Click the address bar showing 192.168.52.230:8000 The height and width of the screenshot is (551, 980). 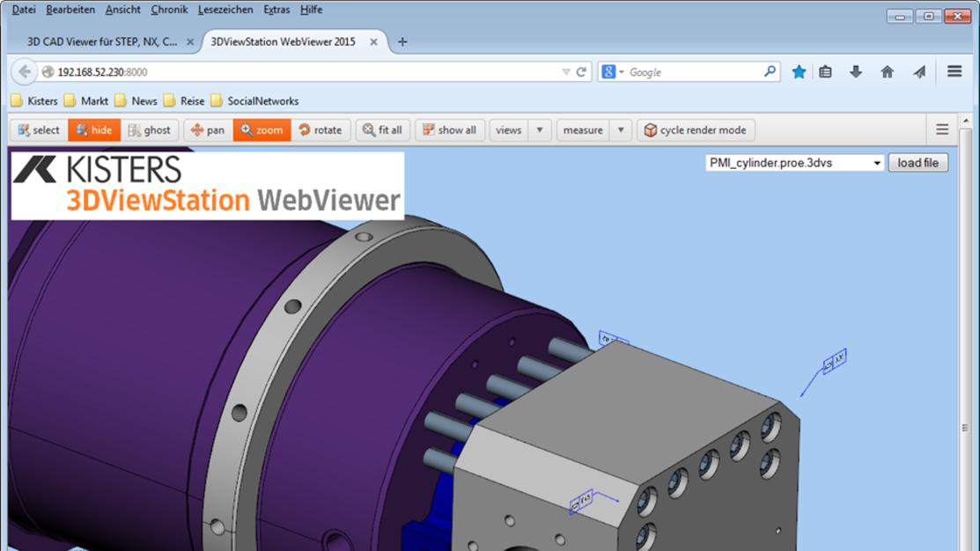click(300, 72)
